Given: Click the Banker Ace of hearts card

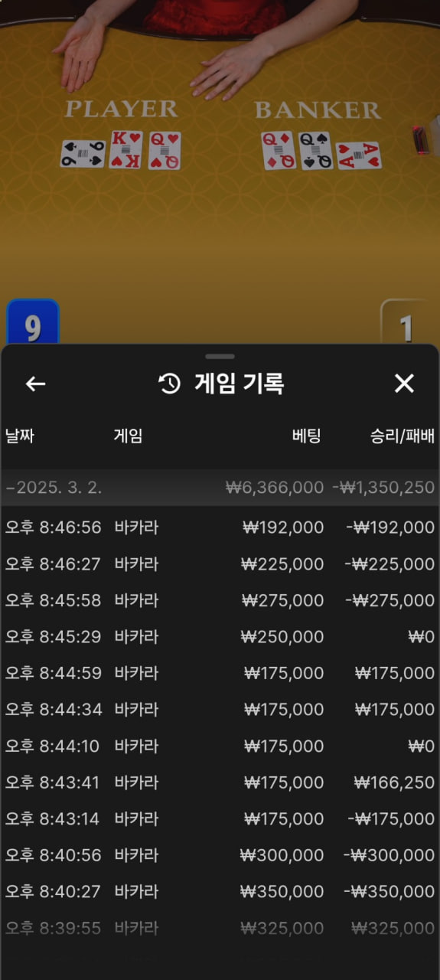Looking at the screenshot, I should pos(359,155).
